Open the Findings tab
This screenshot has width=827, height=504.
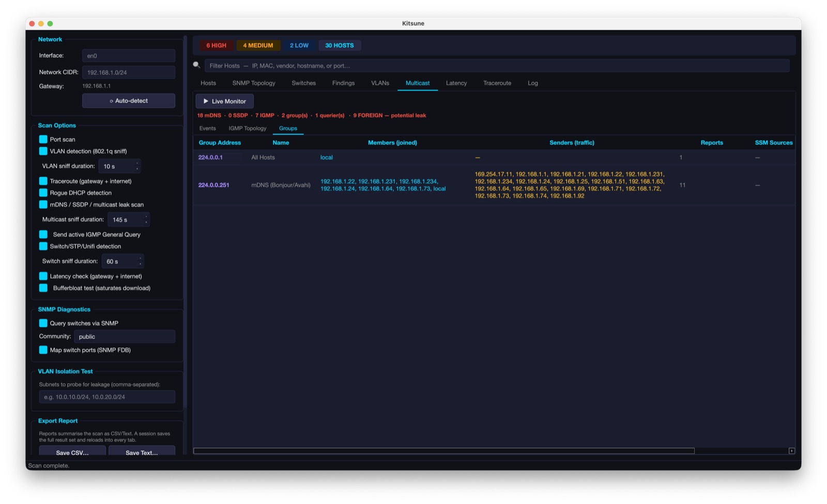[x=343, y=83]
